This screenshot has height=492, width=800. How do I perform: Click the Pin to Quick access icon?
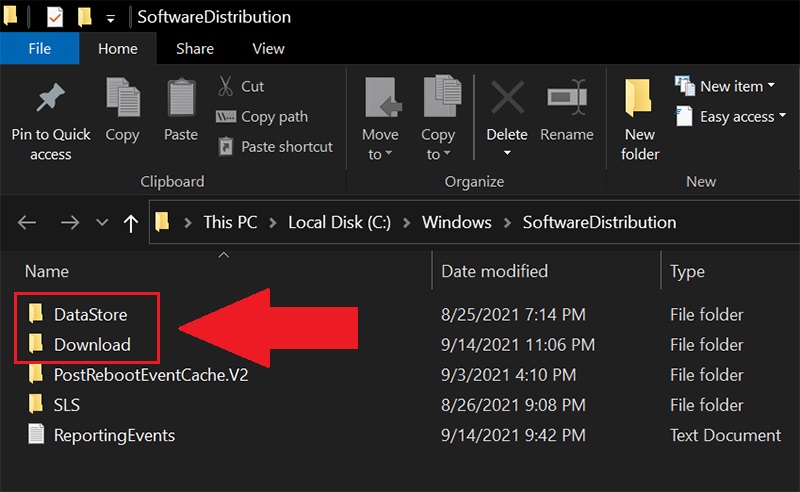pyautogui.click(x=50, y=100)
